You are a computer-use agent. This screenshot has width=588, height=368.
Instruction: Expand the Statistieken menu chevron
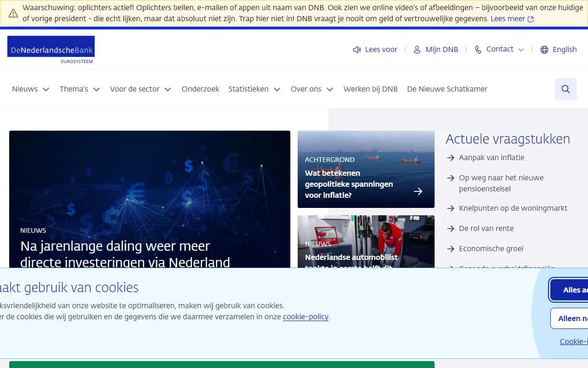point(277,89)
